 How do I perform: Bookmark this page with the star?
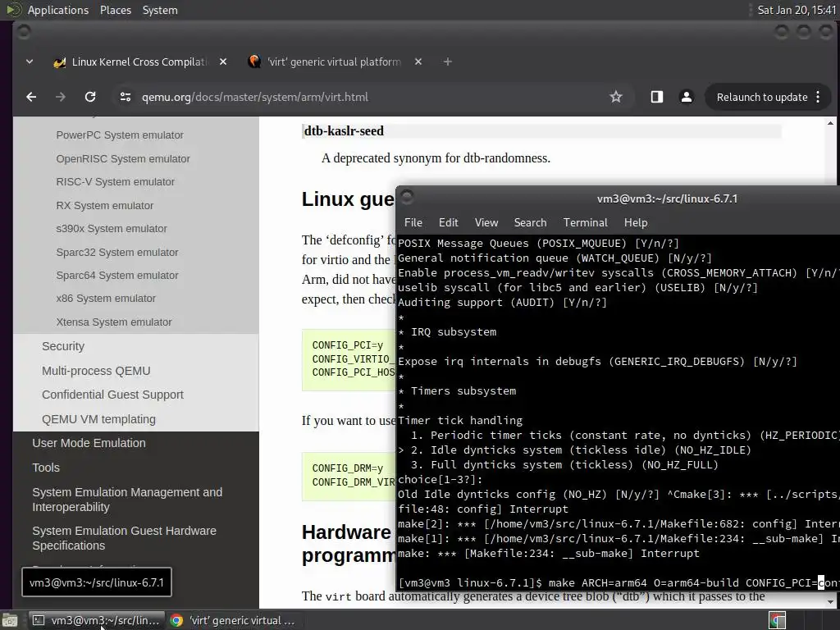(615, 97)
